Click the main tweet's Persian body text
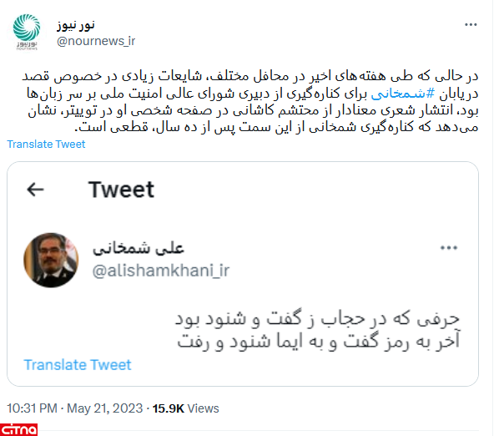 [250, 103]
